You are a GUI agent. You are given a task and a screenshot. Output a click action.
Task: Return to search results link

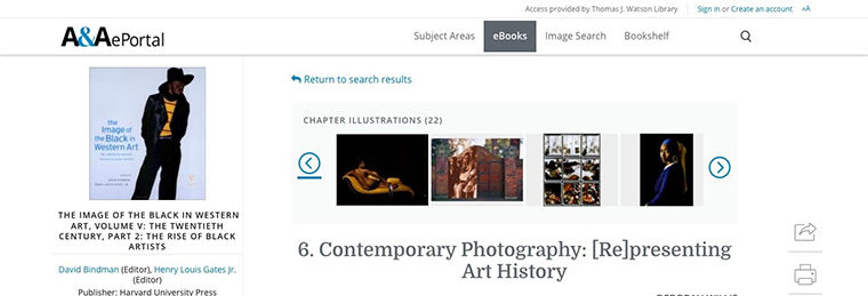[357, 79]
